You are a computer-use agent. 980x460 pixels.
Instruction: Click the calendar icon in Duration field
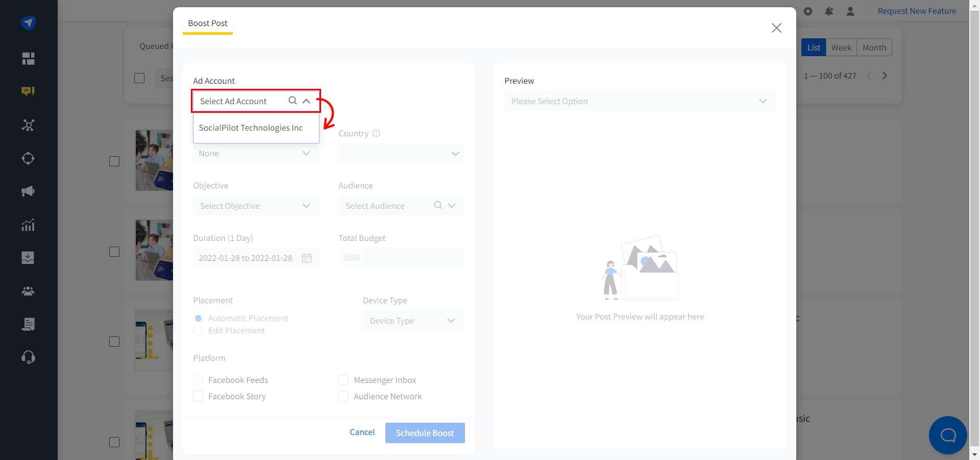(307, 258)
